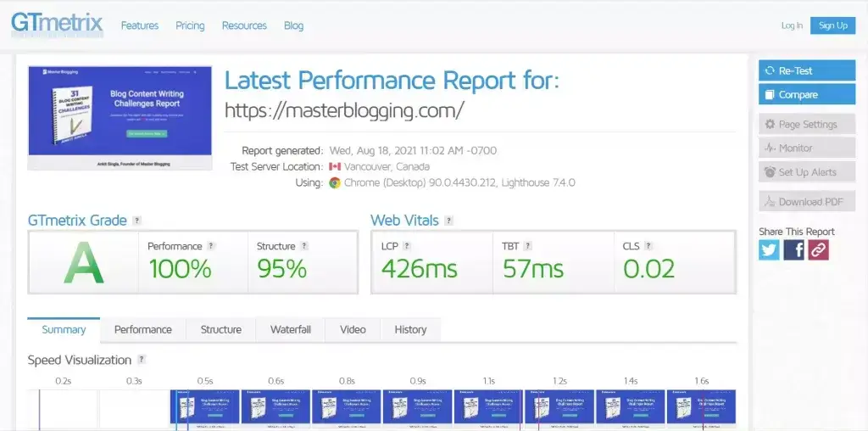
Task: Follow the Log In link
Action: pos(792,25)
